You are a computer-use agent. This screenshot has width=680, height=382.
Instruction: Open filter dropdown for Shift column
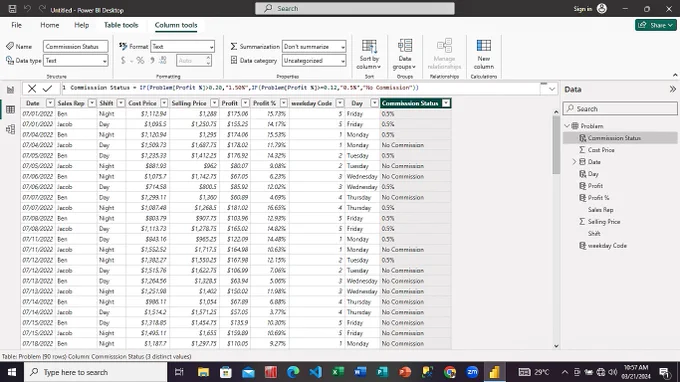pyautogui.click(x=121, y=103)
